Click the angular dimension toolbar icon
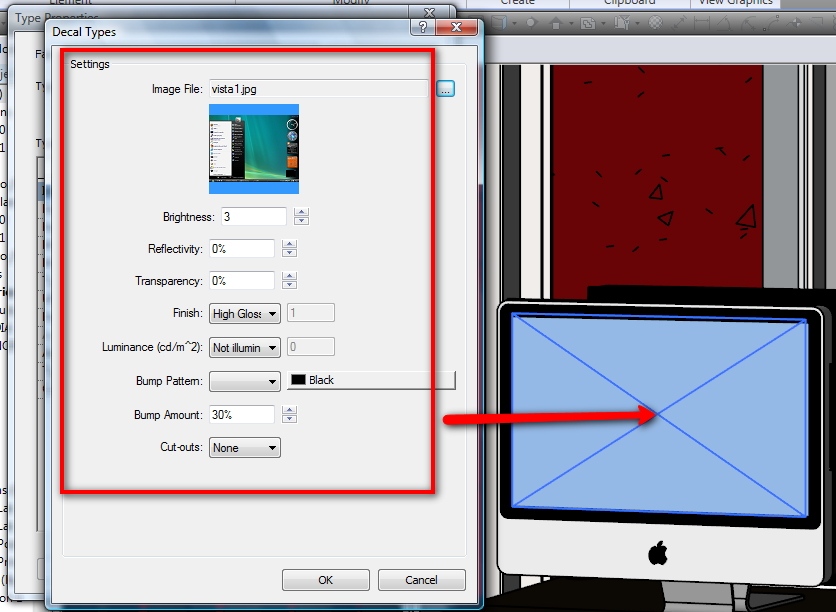This screenshot has width=836, height=612. [x=724, y=23]
